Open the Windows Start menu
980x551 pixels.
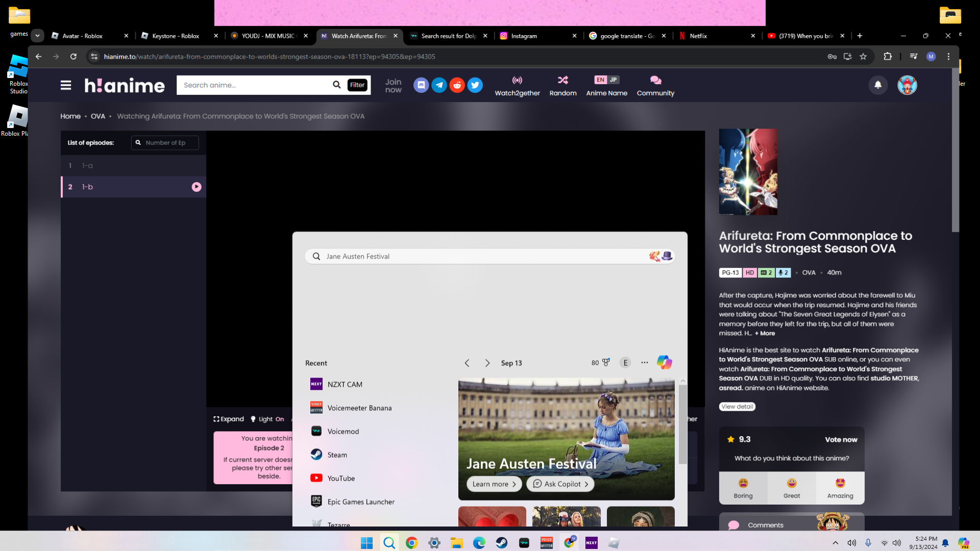click(x=366, y=543)
